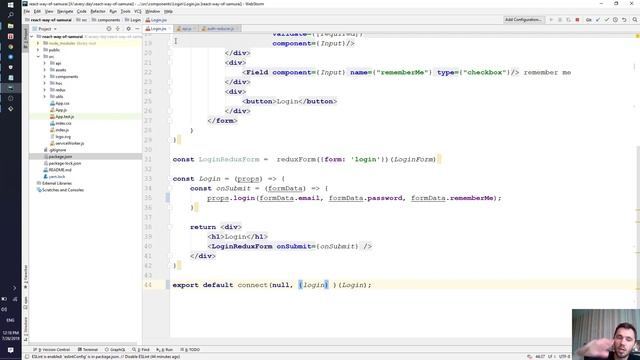Select index.js in project tree
The width and height of the screenshot is (640, 360).
point(59,130)
